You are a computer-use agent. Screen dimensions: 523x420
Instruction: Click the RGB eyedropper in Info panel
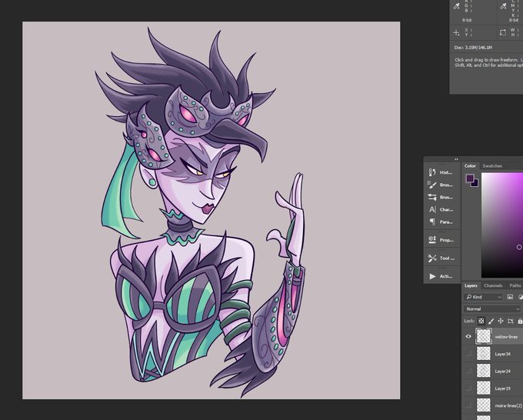tap(457, 6)
